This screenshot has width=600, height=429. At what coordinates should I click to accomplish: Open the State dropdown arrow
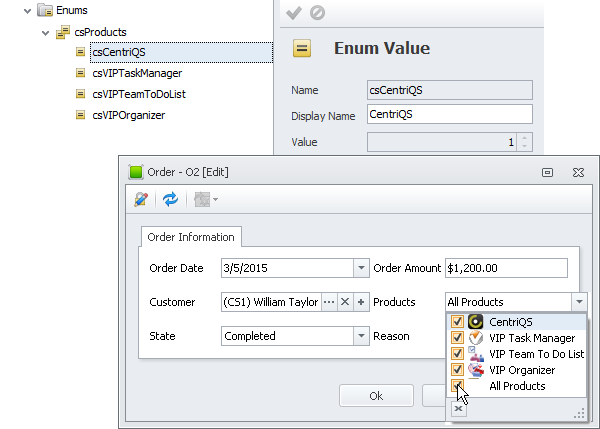coord(360,336)
